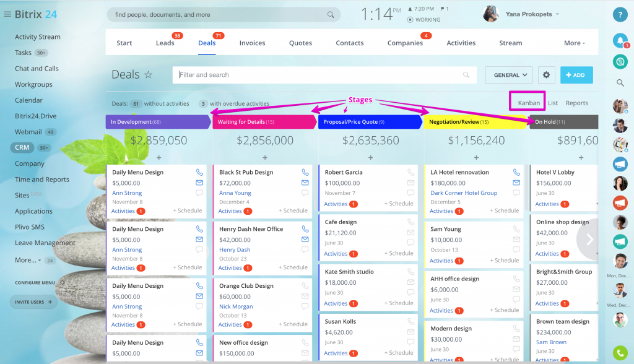Click phone icon on LA Hotel rennovation card
The image size is (634, 364).
pyautogui.click(x=516, y=172)
